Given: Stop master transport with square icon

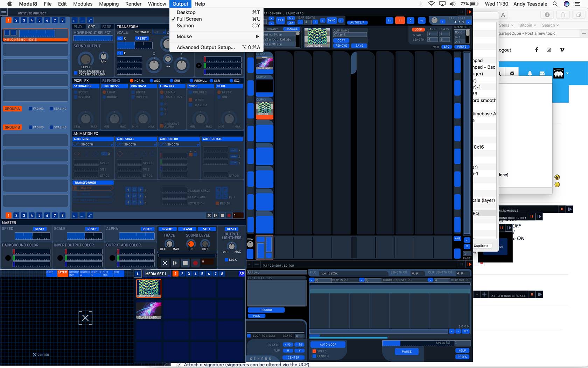Looking at the screenshot, I should pyautogui.click(x=185, y=263).
